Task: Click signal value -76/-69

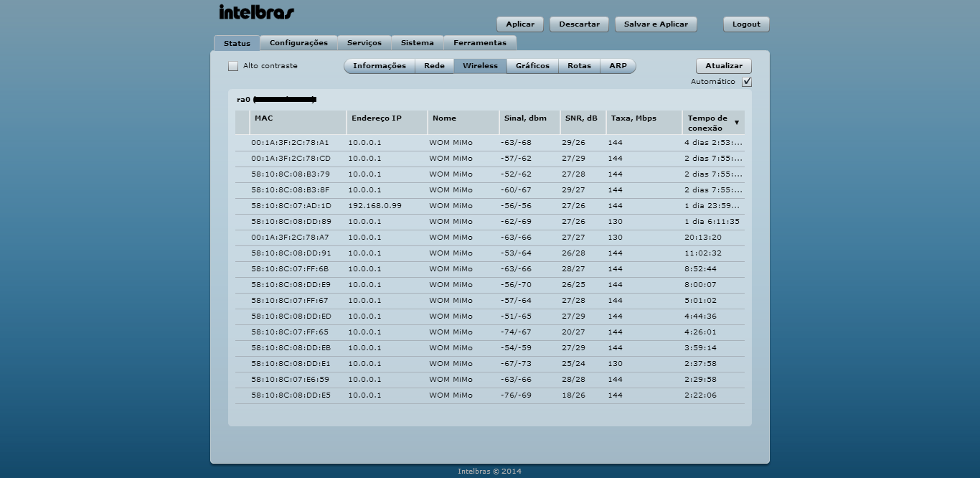Action: (516, 395)
